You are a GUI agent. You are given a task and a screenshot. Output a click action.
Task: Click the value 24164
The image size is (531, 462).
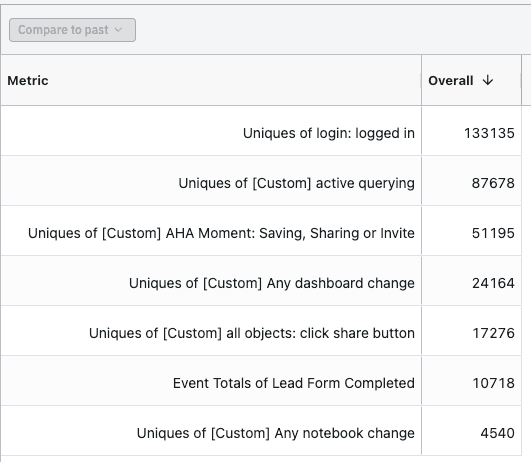tap(493, 283)
